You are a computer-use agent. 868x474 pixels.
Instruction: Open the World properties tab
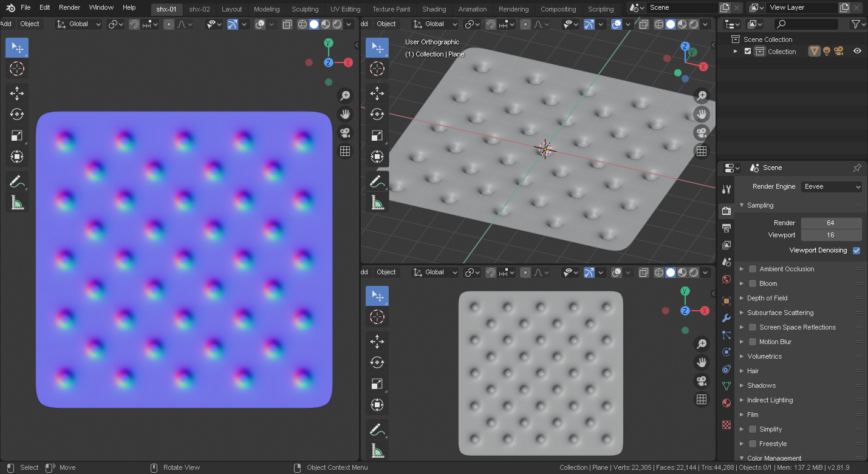pos(726,279)
